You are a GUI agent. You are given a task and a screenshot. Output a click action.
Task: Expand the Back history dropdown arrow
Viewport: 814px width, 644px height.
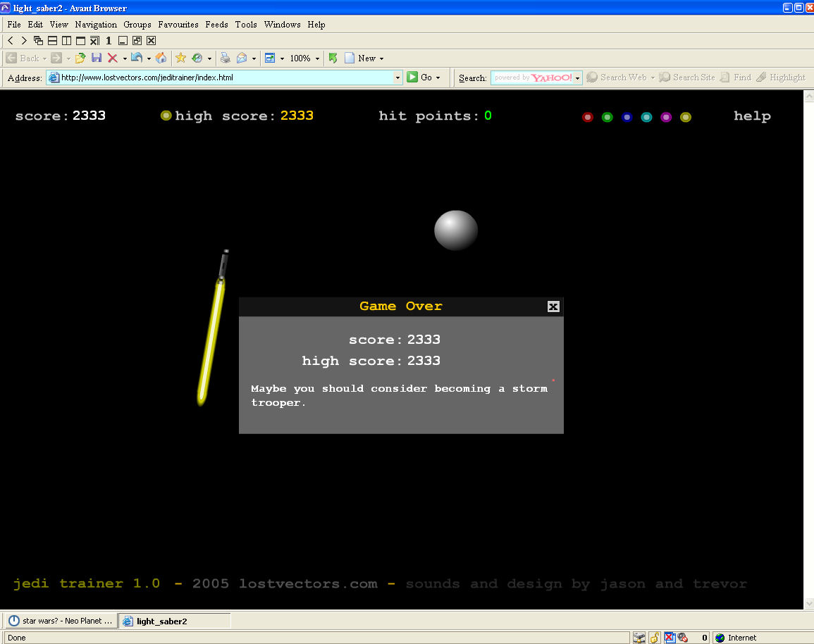44,58
